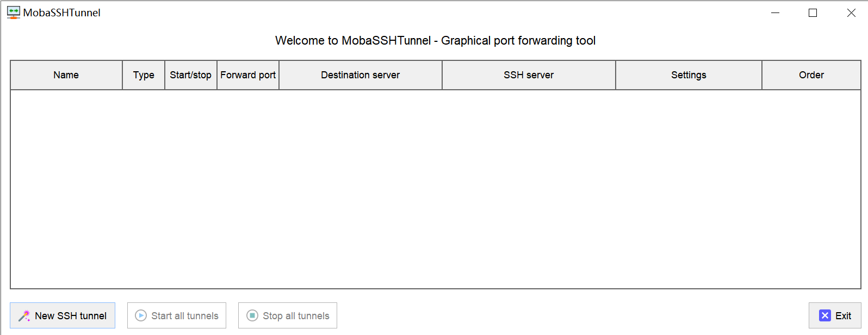Click the play icon on Start all tunnels
The height and width of the screenshot is (335, 868).
(141, 315)
